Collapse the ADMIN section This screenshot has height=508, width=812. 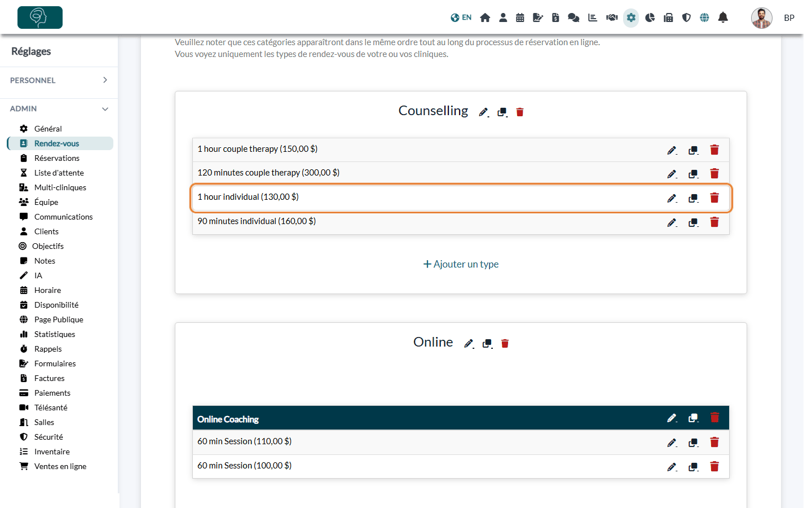click(59, 108)
